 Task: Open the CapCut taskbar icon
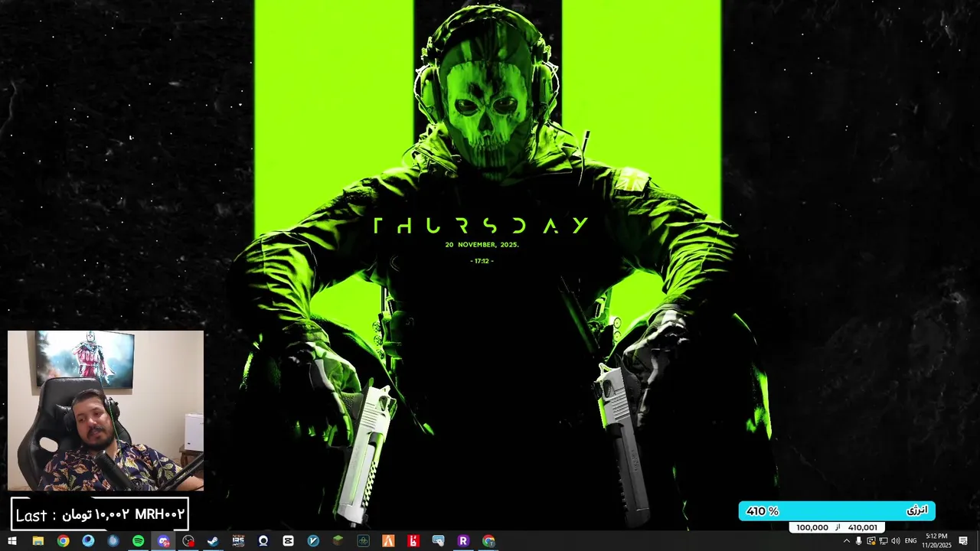coord(288,541)
